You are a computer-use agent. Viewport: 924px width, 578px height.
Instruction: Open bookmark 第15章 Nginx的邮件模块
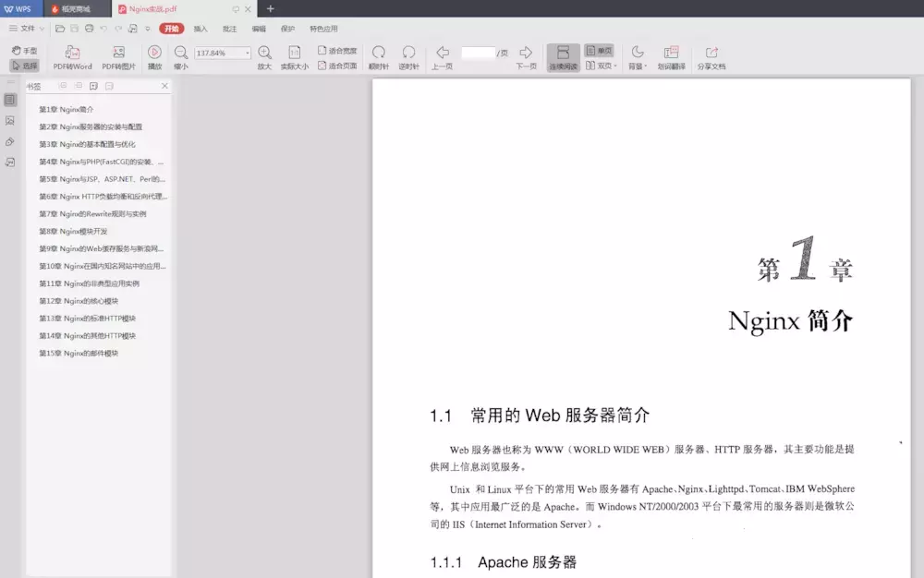click(79, 353)
